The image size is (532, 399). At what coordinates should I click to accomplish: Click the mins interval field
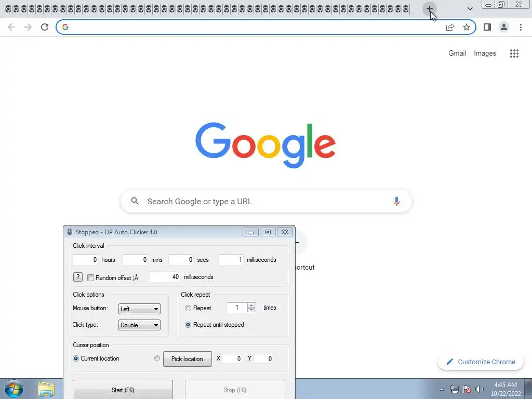135,260
